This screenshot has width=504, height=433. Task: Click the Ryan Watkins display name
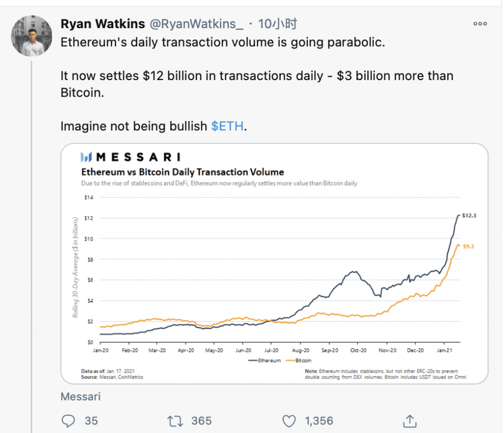pos(103,24)
